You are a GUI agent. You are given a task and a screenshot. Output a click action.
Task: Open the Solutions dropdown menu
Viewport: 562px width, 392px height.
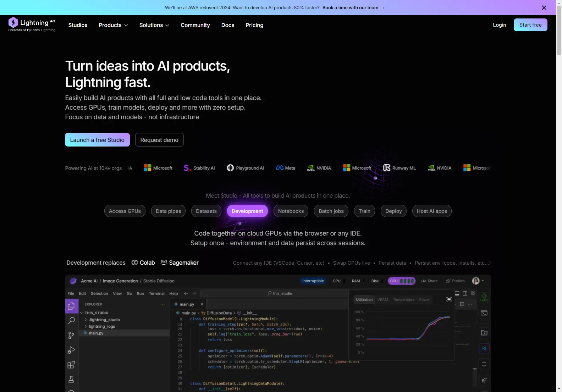154,25
